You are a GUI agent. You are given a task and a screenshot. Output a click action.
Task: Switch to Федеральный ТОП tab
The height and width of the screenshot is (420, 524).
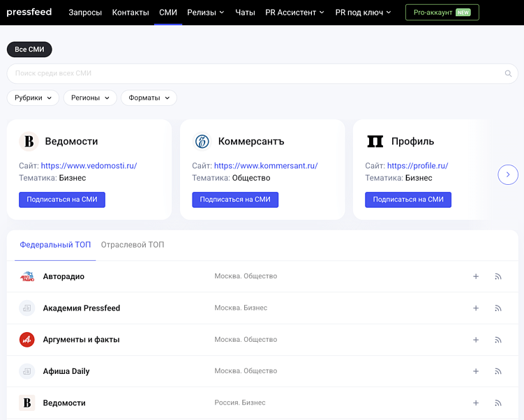(x=55, y=245)
